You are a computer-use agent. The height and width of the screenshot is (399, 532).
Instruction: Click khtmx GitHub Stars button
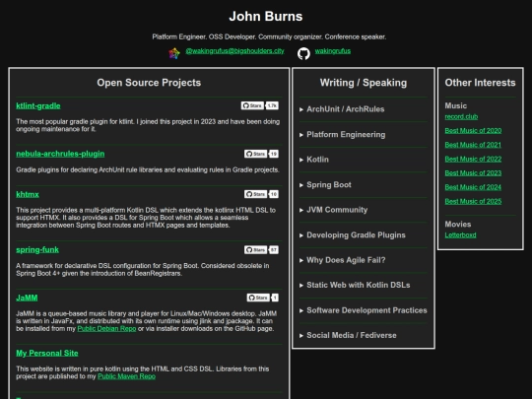click(x=255, y=194)
